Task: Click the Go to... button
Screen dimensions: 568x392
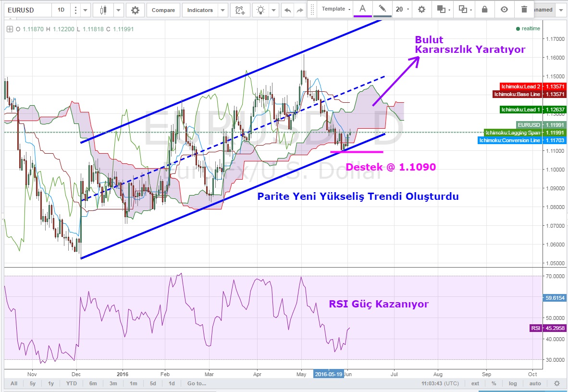Action: [x=197, y=383]
